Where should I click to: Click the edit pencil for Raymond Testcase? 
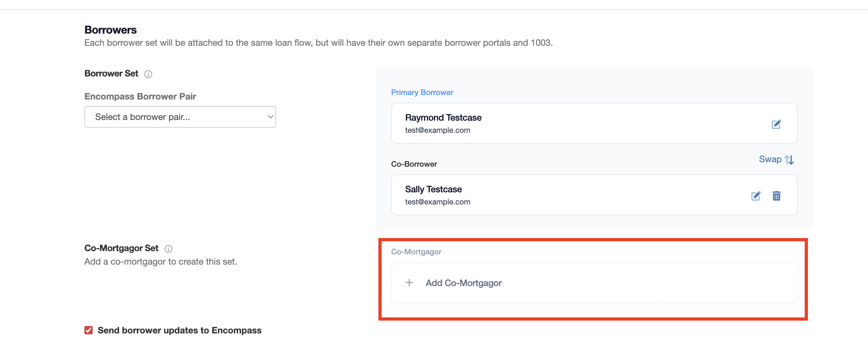coord(776,124)
